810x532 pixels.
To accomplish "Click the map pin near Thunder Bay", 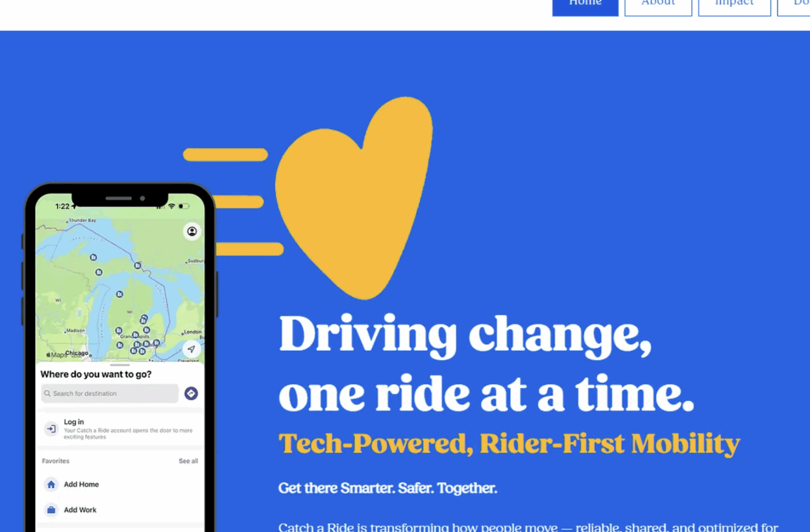I will (x=93, y=258).
